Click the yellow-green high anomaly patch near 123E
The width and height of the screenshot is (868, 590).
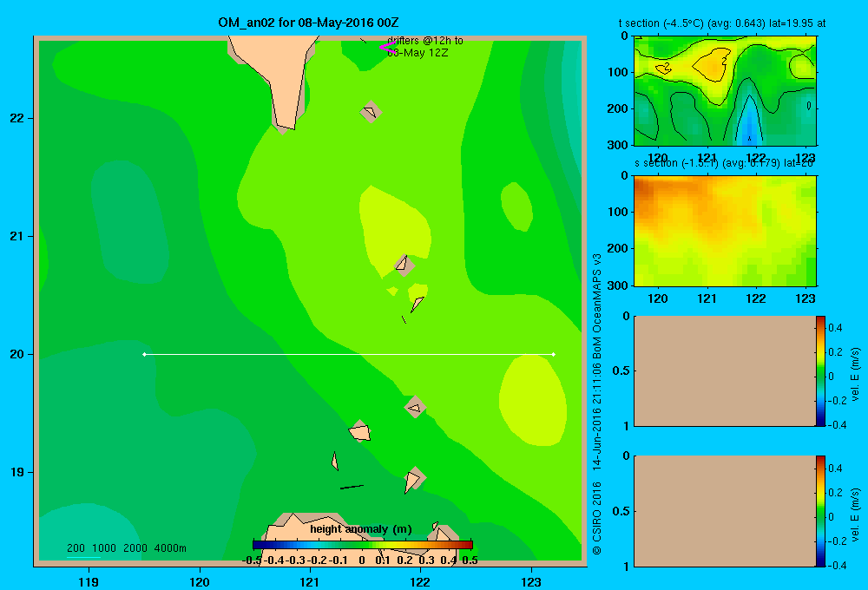pyautogui.click(x=533, y=400)
